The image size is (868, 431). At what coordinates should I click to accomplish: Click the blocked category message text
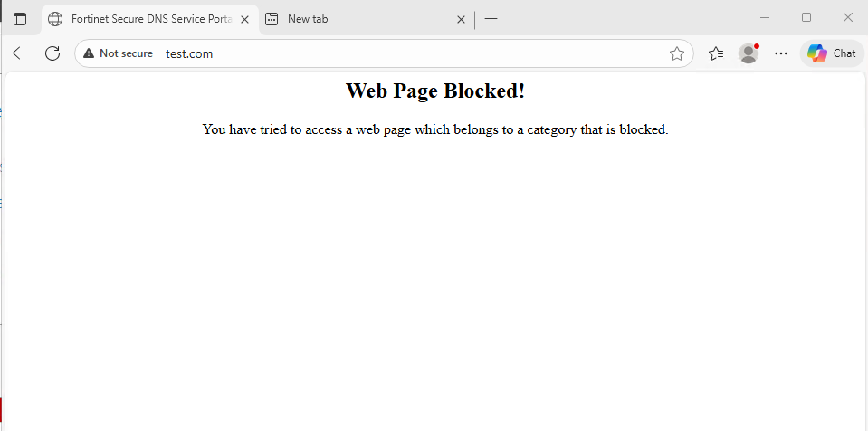(x=435, y=129)
